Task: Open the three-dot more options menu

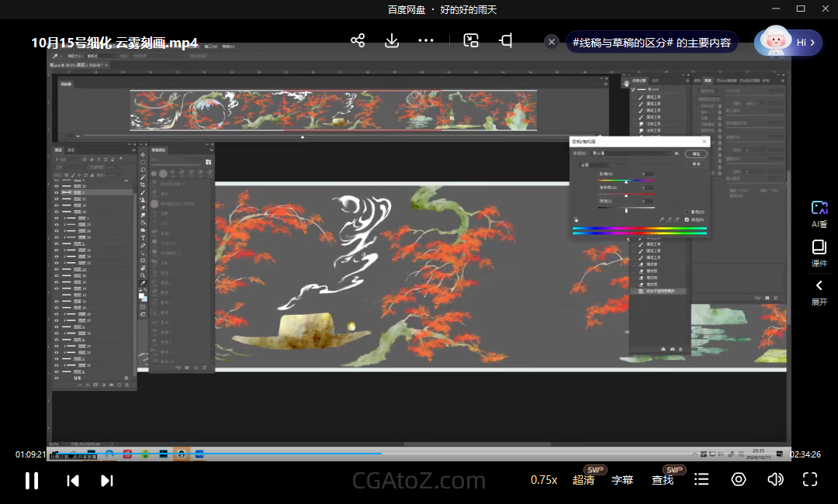Action: (x=426, y=41)
